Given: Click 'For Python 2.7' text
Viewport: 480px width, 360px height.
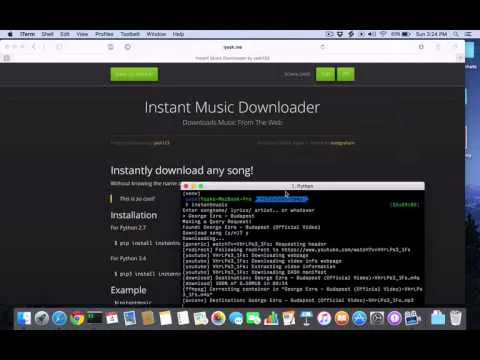Looking at the screenshot, I should pyautogui.click(x=128, y=228).
